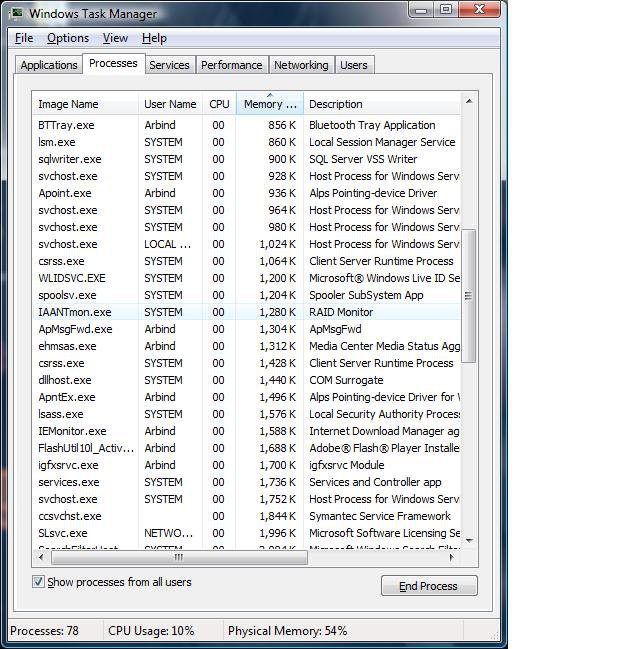Go to the Networking tab
The height and width of the screenshot is (649, 640).
click(301, 65)
